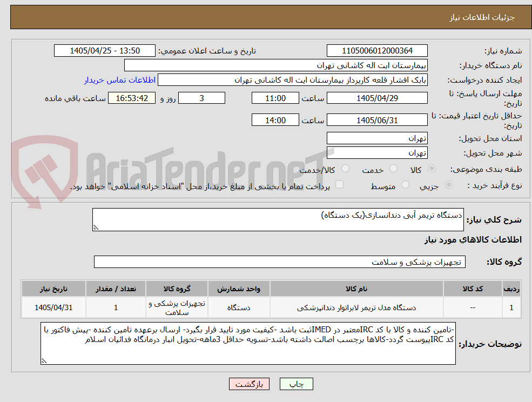Click the remaining time field 16:53:42
The width and height of the screenshot is (532, 402).
coord(132,98)
